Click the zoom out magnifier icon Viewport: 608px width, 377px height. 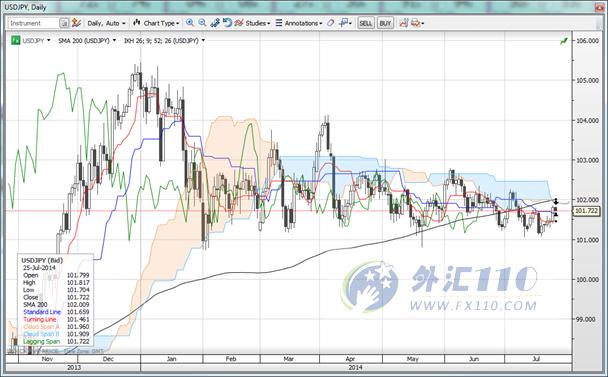(x=202, y=23)
